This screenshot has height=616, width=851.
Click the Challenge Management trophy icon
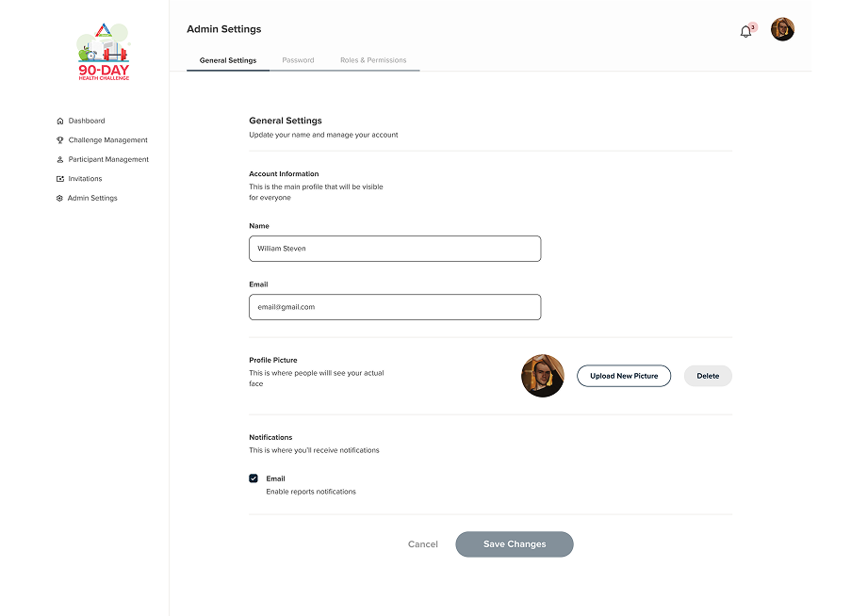tap(60, 140)
